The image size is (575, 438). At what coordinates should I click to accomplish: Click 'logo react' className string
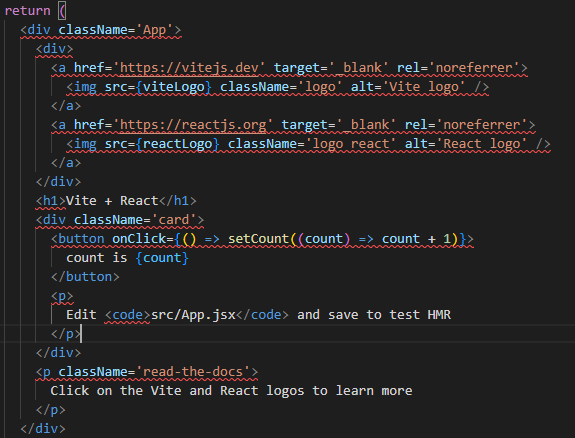click(351, 144)
